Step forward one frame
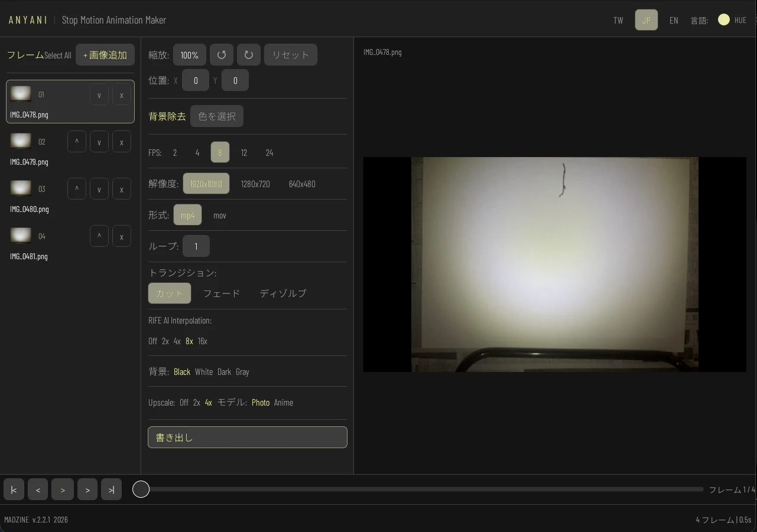The image size is (757, 532). (x=87, y=489)
